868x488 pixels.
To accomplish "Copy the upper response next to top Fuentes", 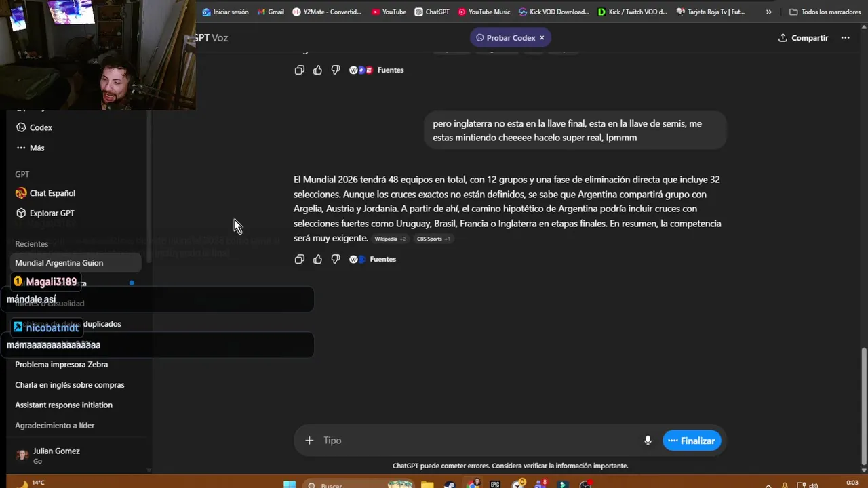I will click(299, 70).
